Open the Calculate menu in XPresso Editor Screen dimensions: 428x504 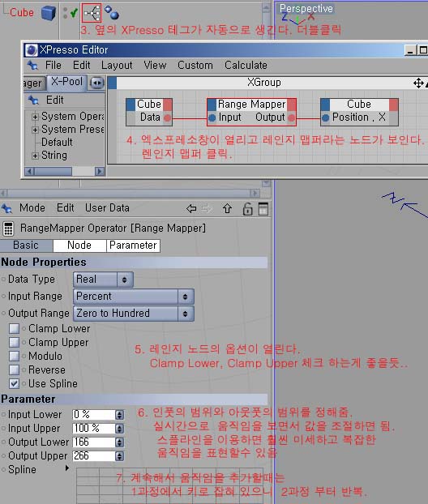click(246, 66)
